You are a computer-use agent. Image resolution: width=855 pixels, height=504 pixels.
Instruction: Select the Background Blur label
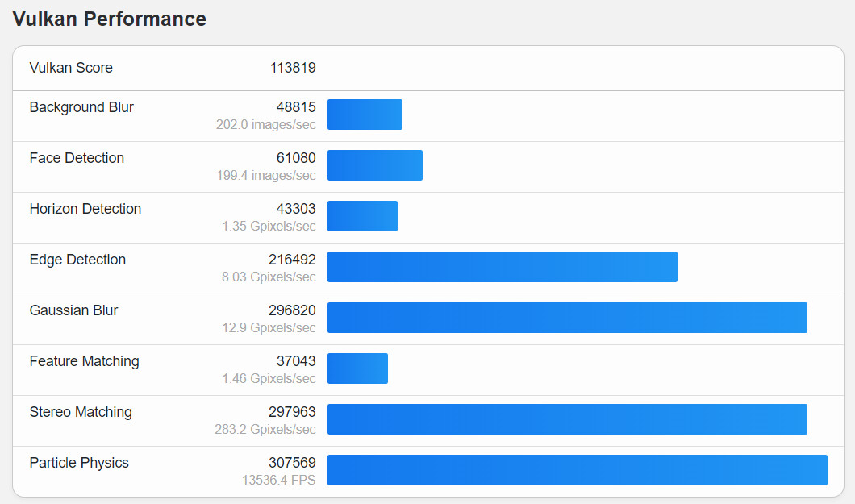point(81,107)
